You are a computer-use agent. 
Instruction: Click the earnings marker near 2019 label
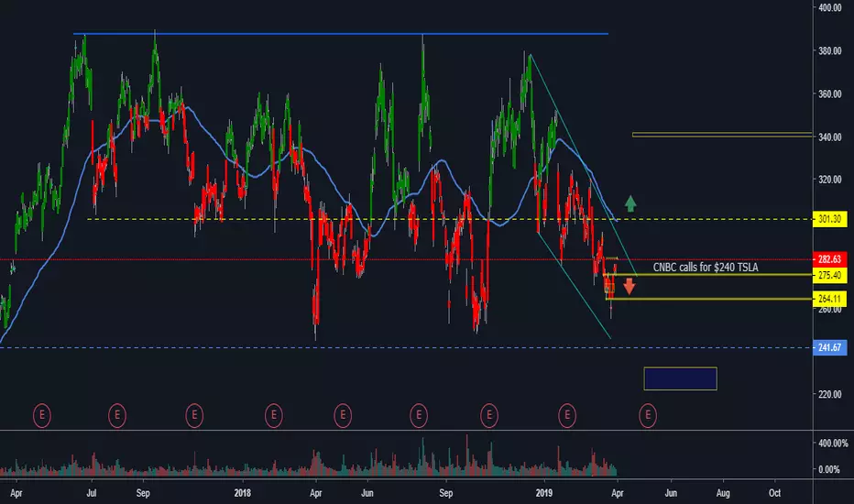pyautogui.click(x=567, y=416)
